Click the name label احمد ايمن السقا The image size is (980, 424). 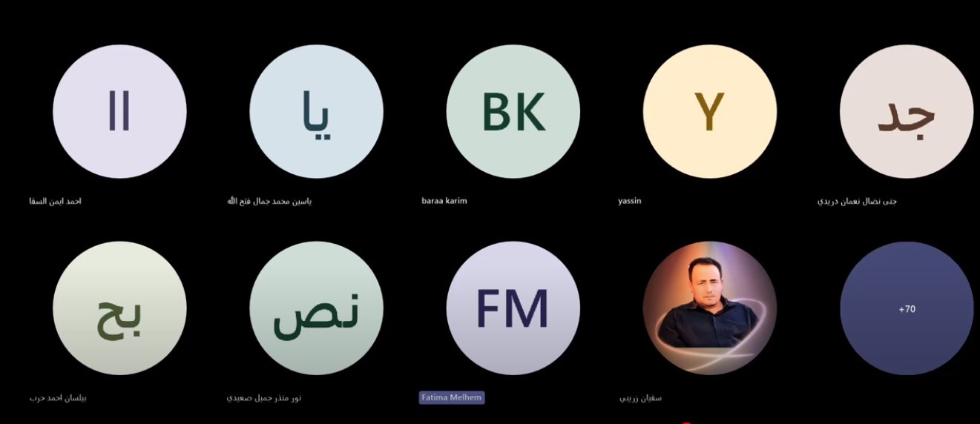tap(56, 201)
